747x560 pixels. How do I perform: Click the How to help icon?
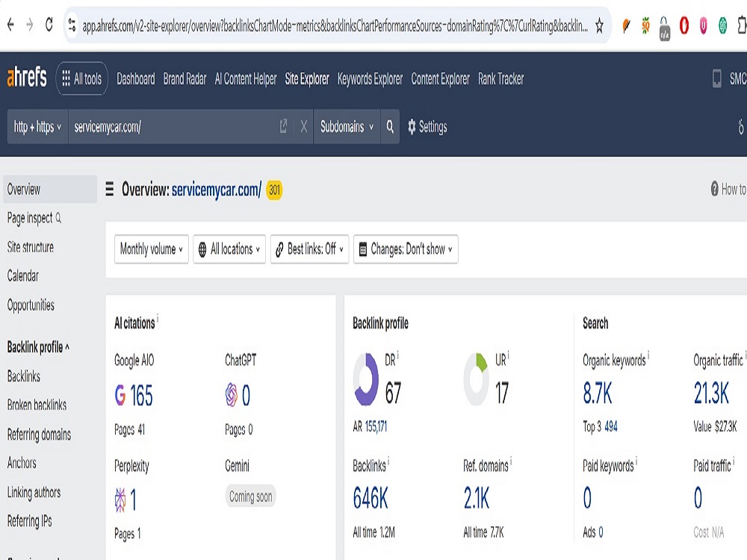pyautogui.click(x=714, y=189)
